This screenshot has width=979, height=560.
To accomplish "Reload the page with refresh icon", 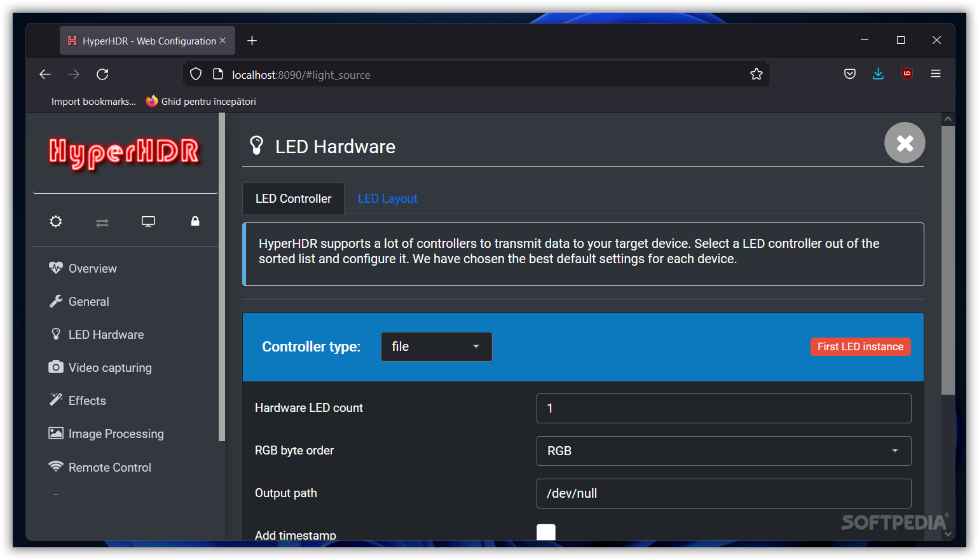I will pyautogui.click(x=102, y=74).
